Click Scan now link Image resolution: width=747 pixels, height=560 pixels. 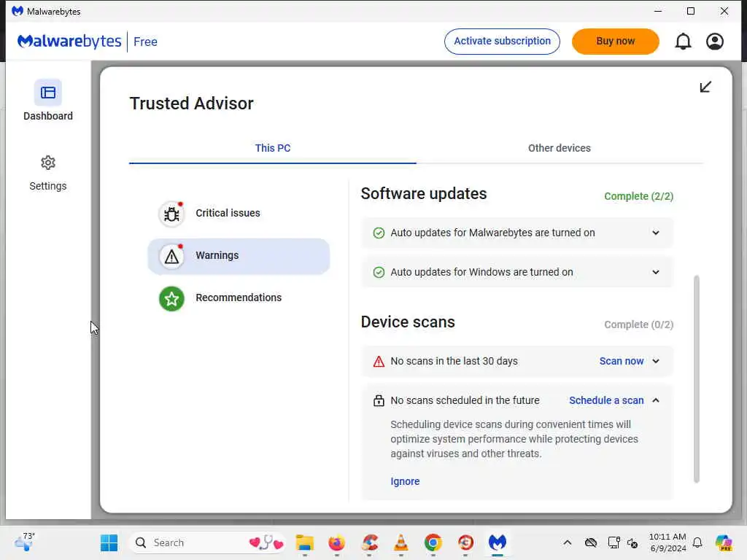point(622,362)
